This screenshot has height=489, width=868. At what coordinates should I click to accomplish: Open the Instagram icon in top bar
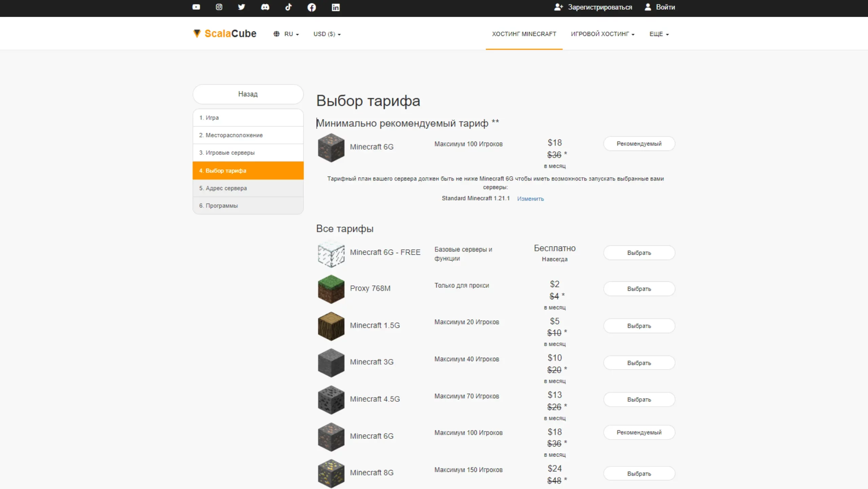219,7
